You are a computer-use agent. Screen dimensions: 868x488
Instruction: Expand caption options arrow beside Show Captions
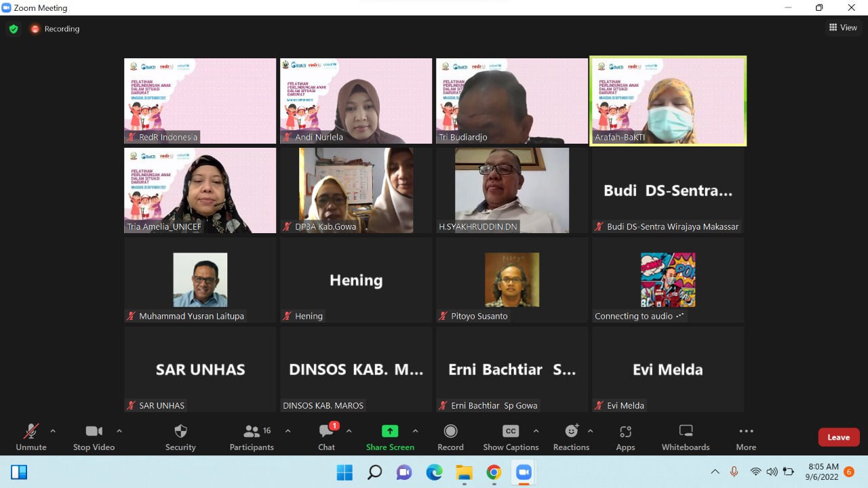point(536,431)
